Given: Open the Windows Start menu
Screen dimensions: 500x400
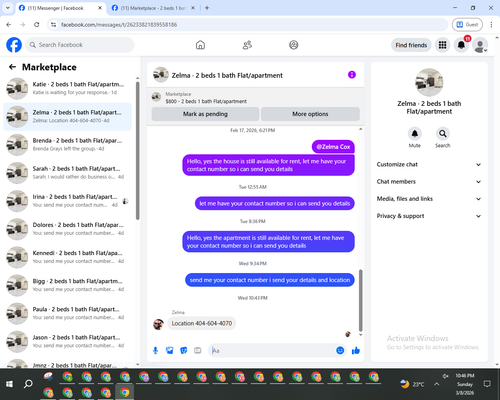Looking at the screenshot, I should [9, 384].
